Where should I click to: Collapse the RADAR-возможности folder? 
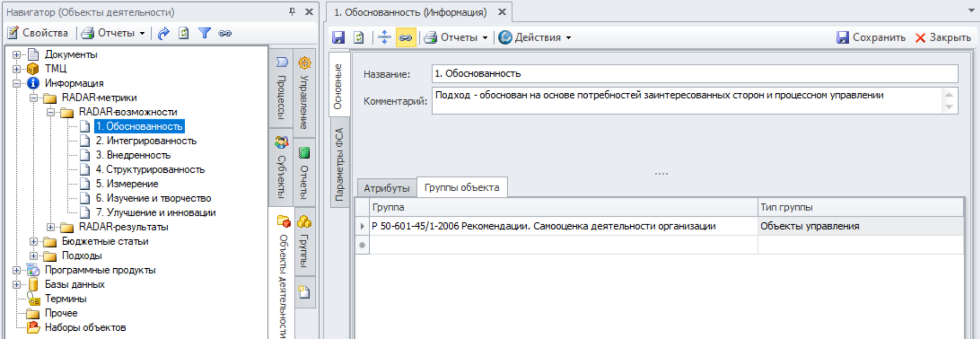click(50, 112)
